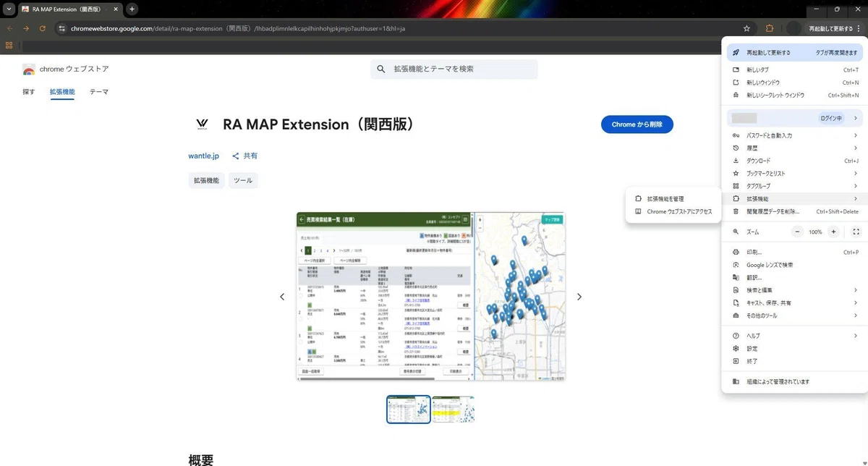
Task: Click the back arrow in browser toolbar
Action: pos(9,28)
